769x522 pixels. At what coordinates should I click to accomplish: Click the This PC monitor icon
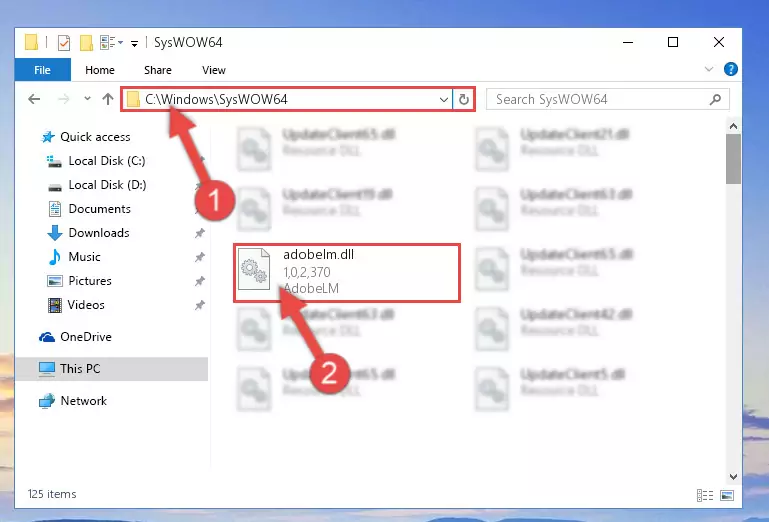coord(47,369)
